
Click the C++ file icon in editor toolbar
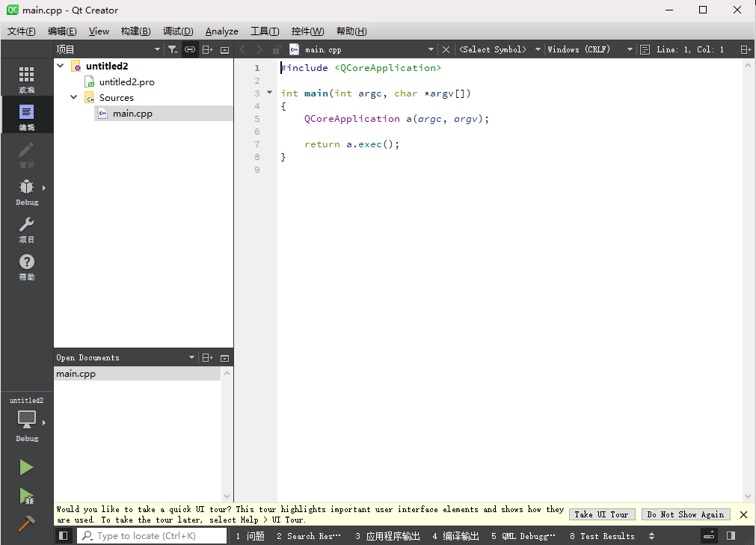coord(294,49)
